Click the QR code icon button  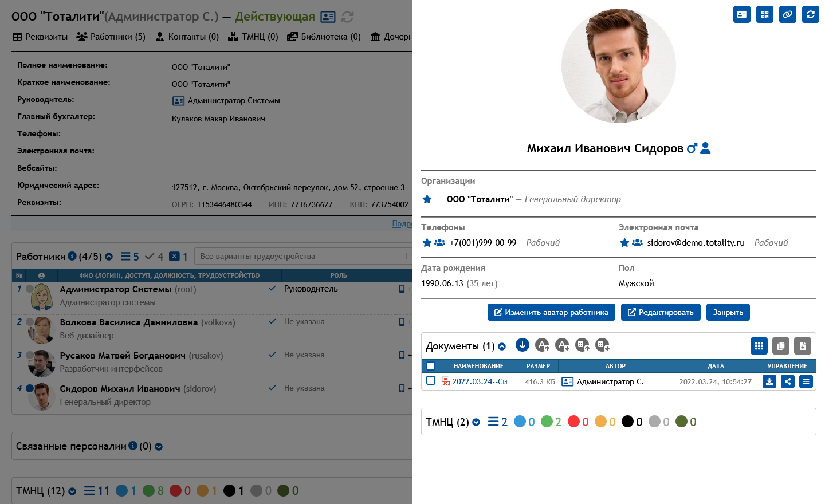[x=764, y=14]
